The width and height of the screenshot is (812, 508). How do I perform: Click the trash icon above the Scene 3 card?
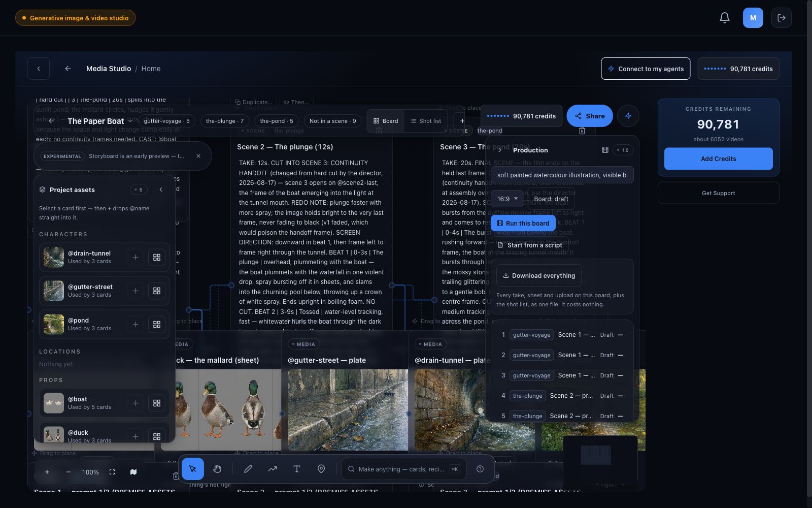tap(582, 131)
